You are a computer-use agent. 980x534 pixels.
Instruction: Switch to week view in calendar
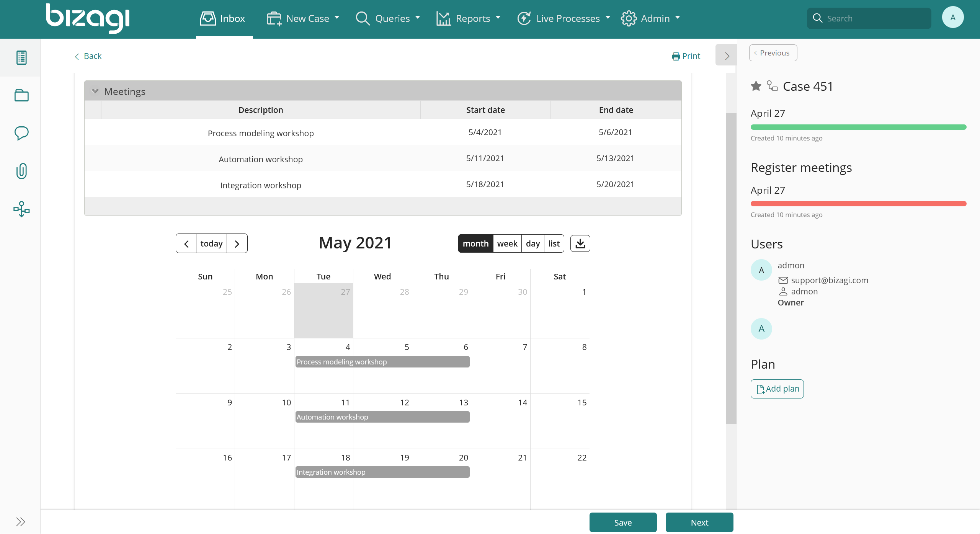506,243
